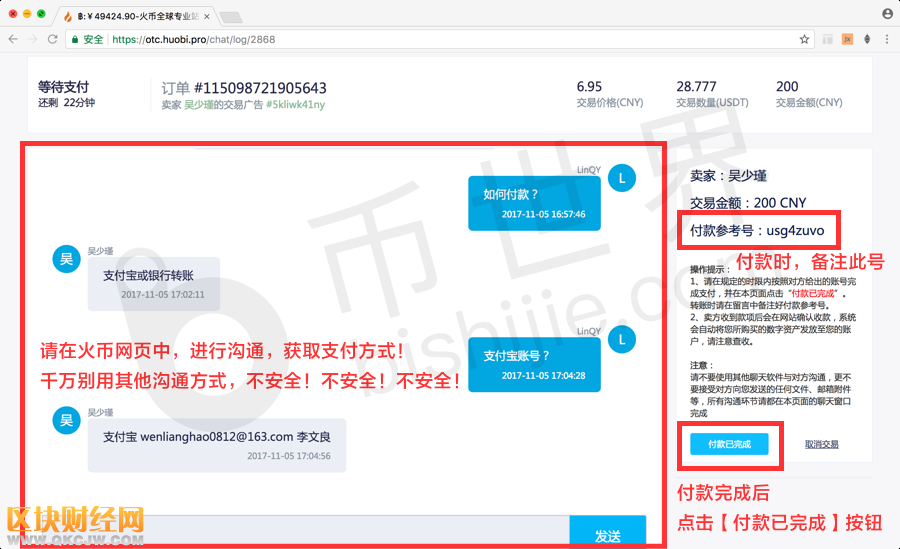
Task: Click LinQY avatar beside 如何付款 message
Action: 622,178
